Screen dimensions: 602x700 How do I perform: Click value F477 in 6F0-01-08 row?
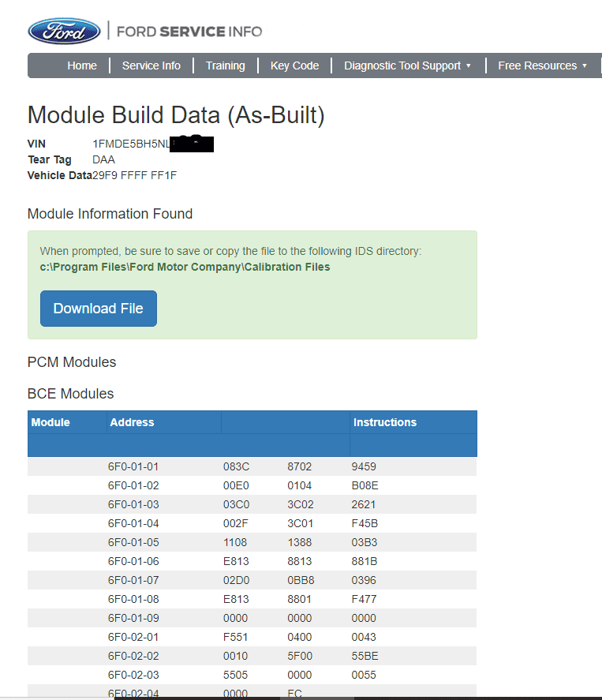click(364, 599)
